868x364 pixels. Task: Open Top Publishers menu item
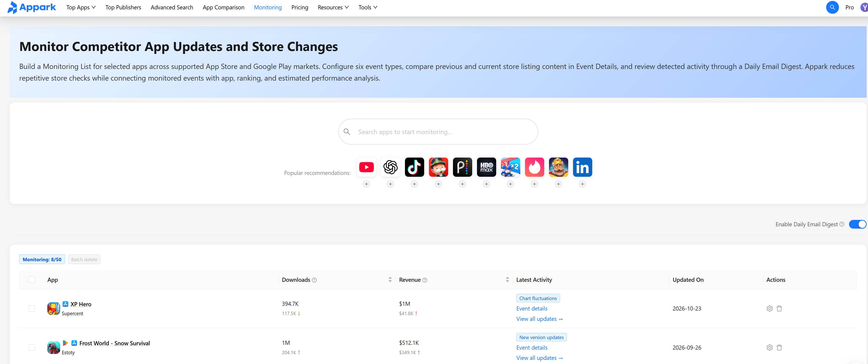coord(123,7)
